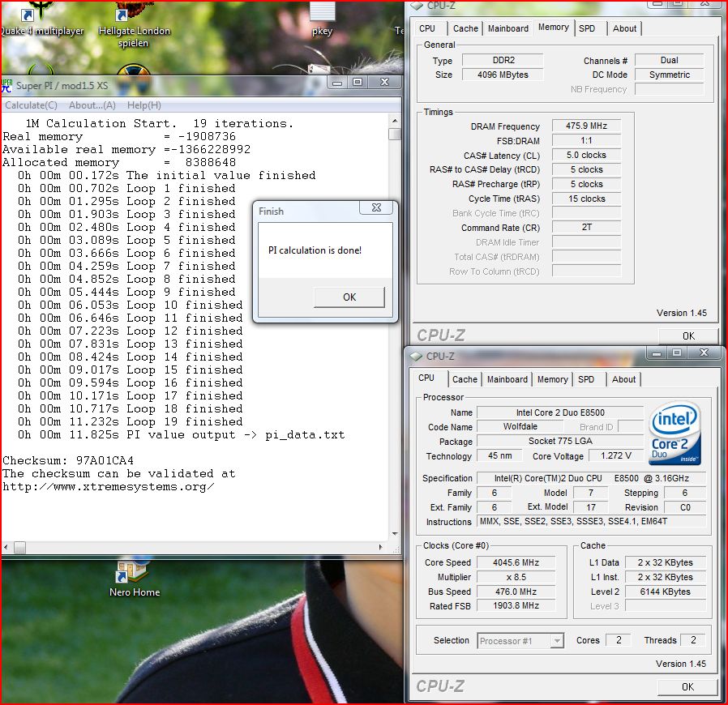
Task: Click the Super PI title bar icon
Action: 7,85
